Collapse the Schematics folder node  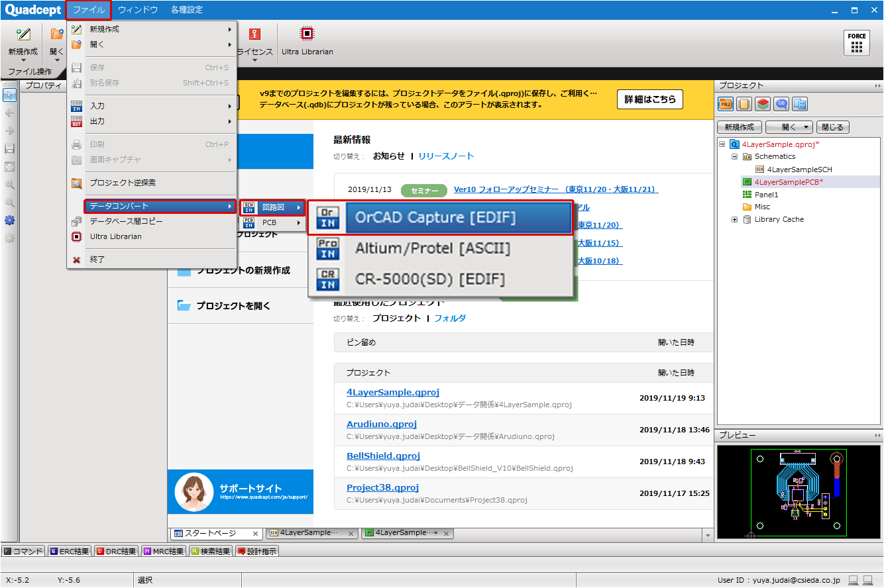(734, 156)
